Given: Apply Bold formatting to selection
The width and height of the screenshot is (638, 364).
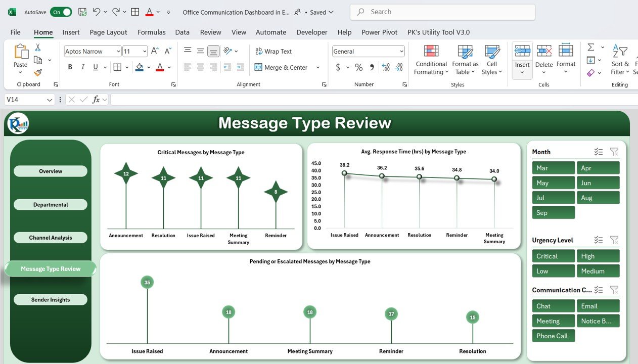Looking at the screenshot, I should 70,67.
